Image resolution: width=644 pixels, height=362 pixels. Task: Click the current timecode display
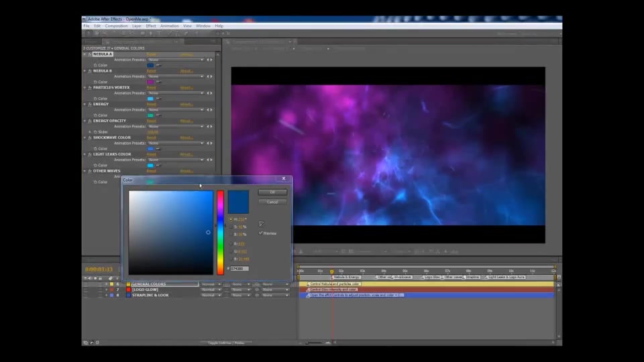[x=99, y=269]
